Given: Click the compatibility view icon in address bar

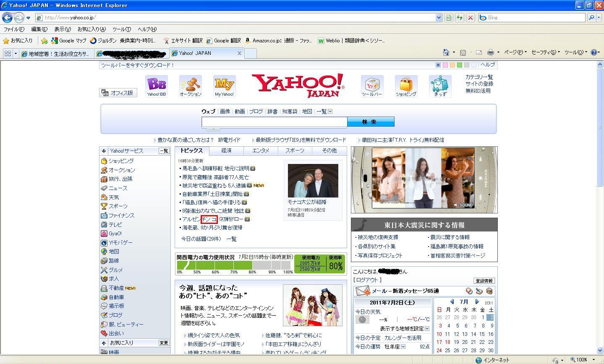Looking at the screenshot, I should coord(449,18).
